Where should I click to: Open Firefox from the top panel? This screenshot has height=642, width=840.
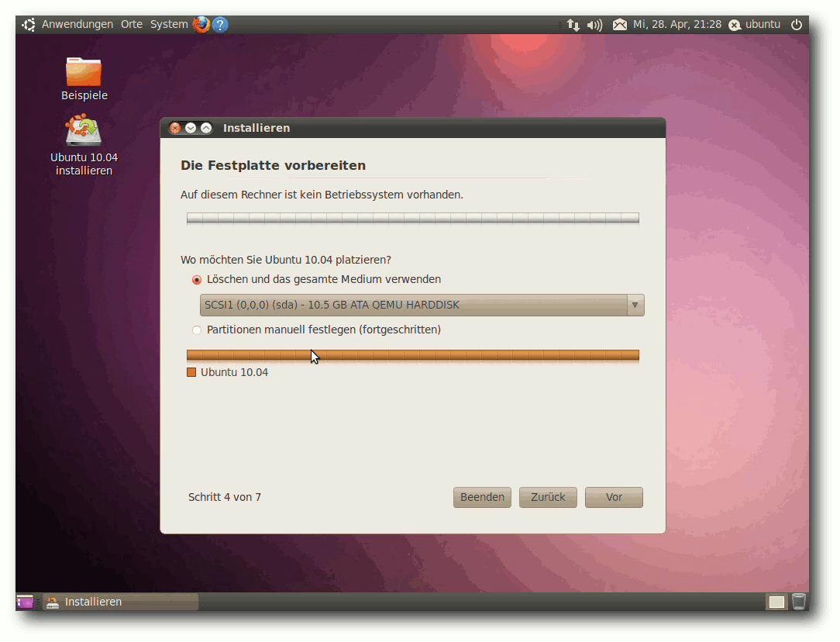point(201,25)
